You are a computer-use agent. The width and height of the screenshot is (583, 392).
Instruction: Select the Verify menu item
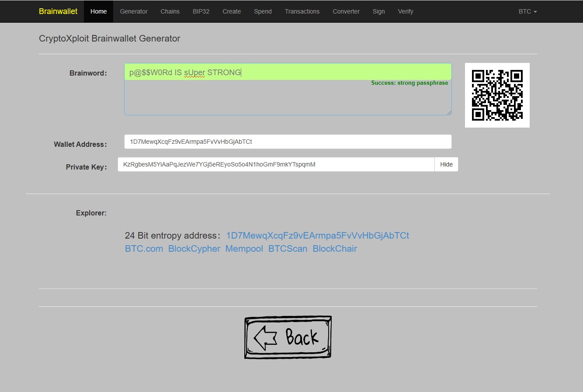click(x=405, y=11)
